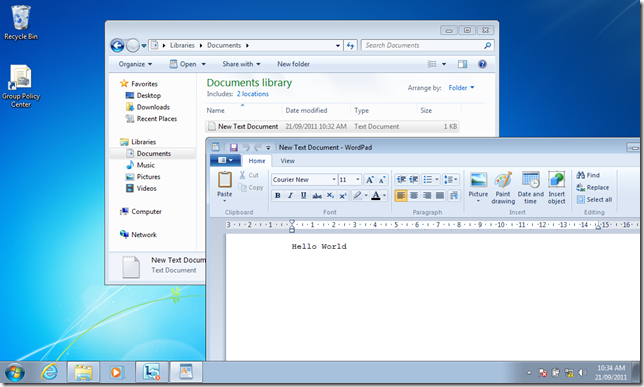644x387 pixels.
Task: Open Paint drawing from Insert group
Action: coord(503,180)
